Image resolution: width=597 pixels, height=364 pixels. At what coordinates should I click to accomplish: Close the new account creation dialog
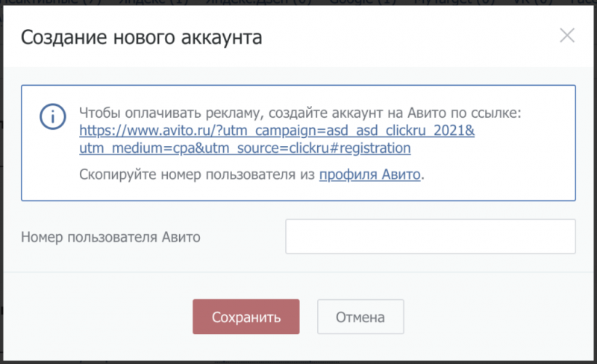pos(567,35)
